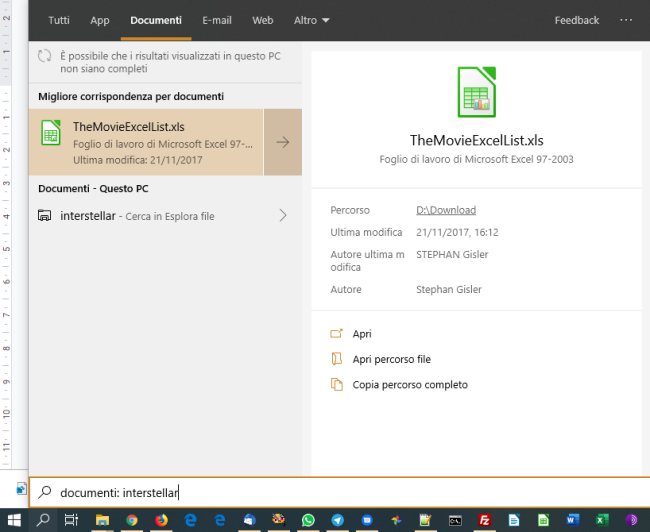Click the search box with interstellar
Image resolution: width=650 pixels, height=532 pixels.
click(339, 493)
